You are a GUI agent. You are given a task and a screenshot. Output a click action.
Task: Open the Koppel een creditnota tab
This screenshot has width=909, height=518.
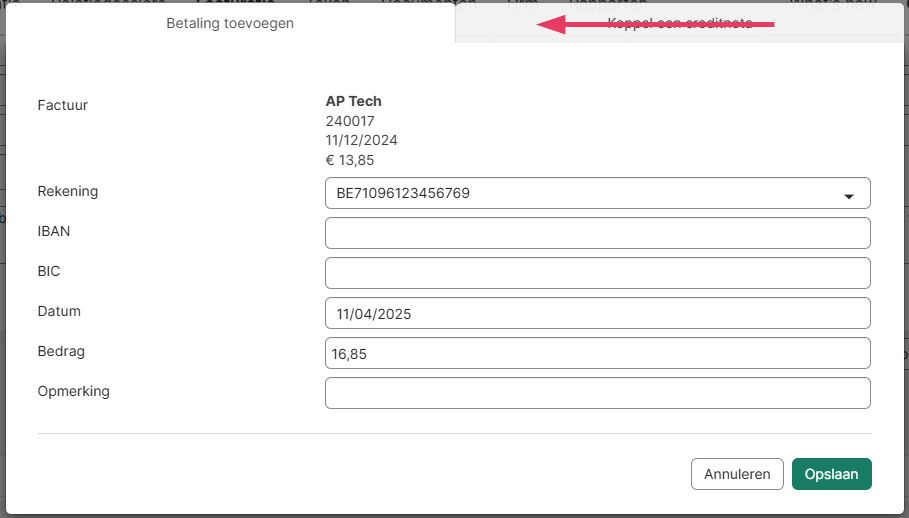pos(680,23)
